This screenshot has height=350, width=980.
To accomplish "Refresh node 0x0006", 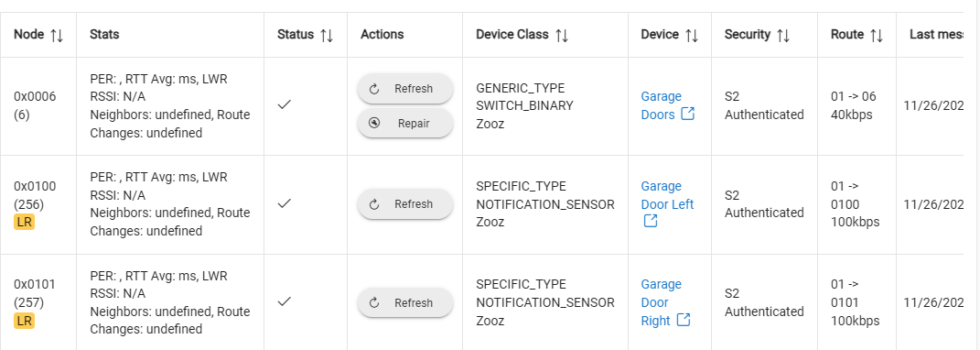I will coord(405,89).
